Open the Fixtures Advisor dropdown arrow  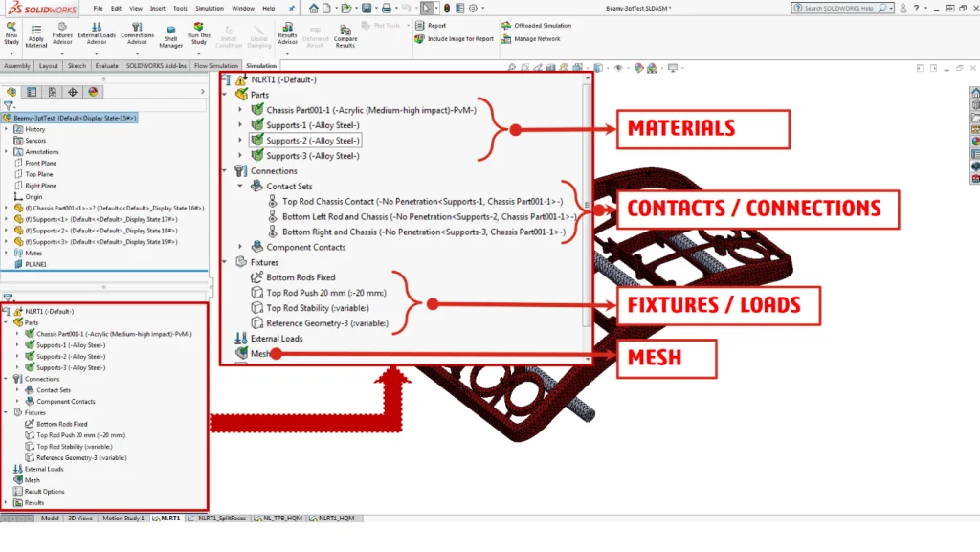pyautogui.click(x=62, y=54)
